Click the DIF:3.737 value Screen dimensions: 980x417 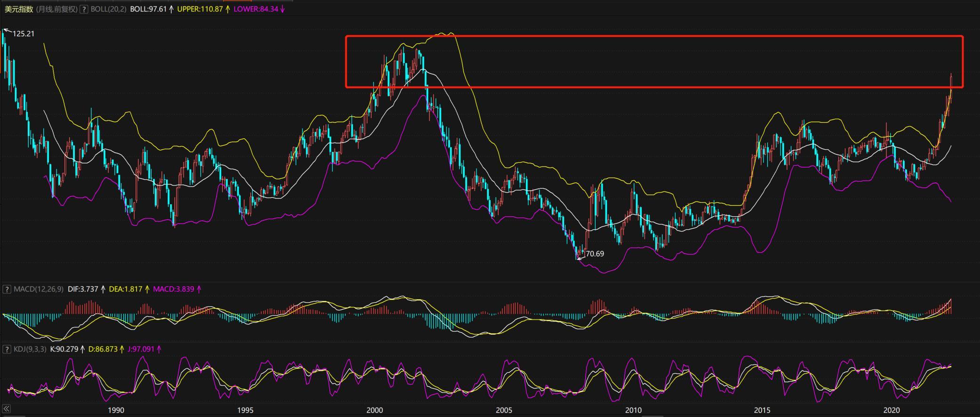83,289
